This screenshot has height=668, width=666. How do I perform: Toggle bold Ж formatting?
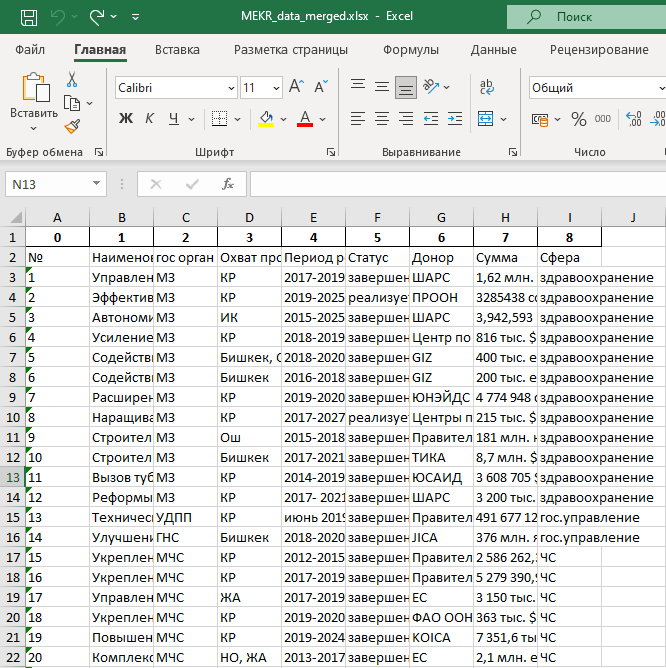pyautogui.click(x=126, y=119)
